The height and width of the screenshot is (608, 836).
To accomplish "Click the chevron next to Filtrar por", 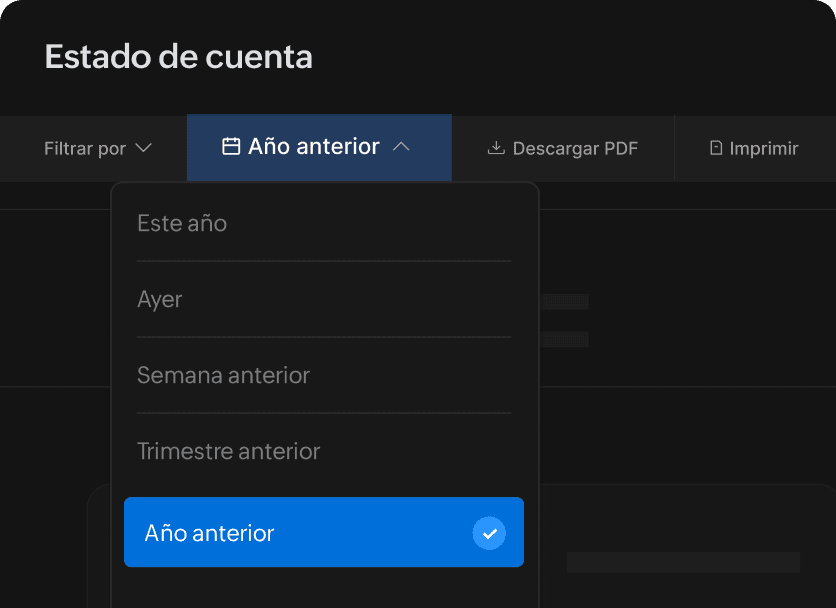I will pos(143,148).
